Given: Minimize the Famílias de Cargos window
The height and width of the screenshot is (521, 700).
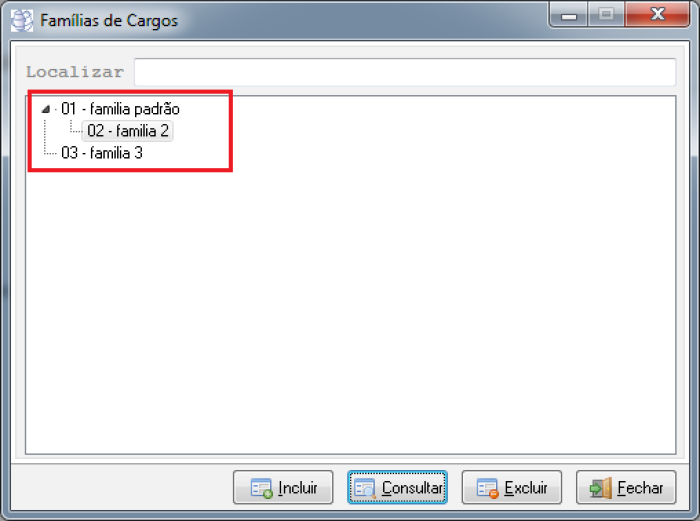Looking at the screenshot, I should [x=568, y=14].
